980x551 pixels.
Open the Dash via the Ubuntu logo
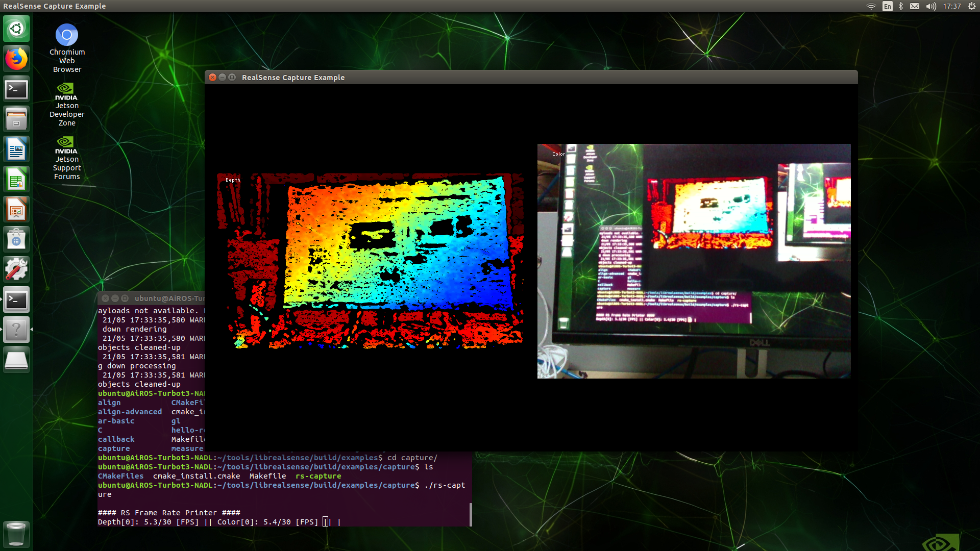coord(16,29)
